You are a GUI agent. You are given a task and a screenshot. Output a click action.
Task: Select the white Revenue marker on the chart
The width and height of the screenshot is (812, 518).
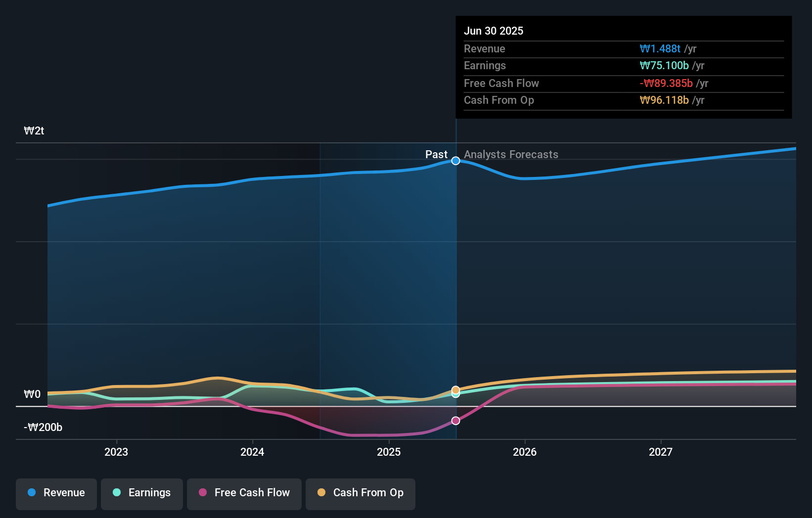pos(455,161)
